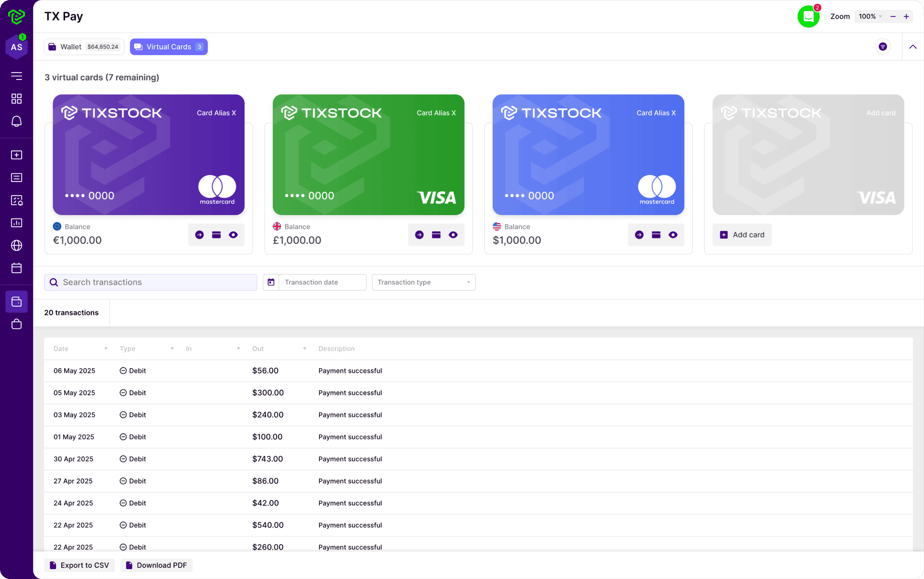
Task: Sort by the Date column arrow
Action: click(x=106, y=349)
